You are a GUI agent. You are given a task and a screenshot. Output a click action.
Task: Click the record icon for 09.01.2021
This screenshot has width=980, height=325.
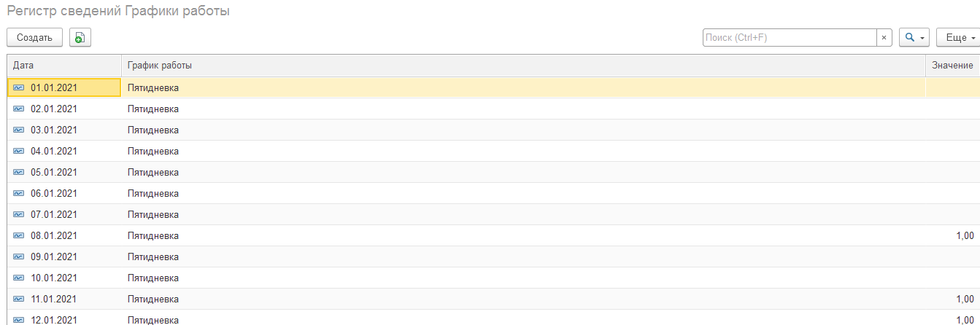(x=18, y=257)
